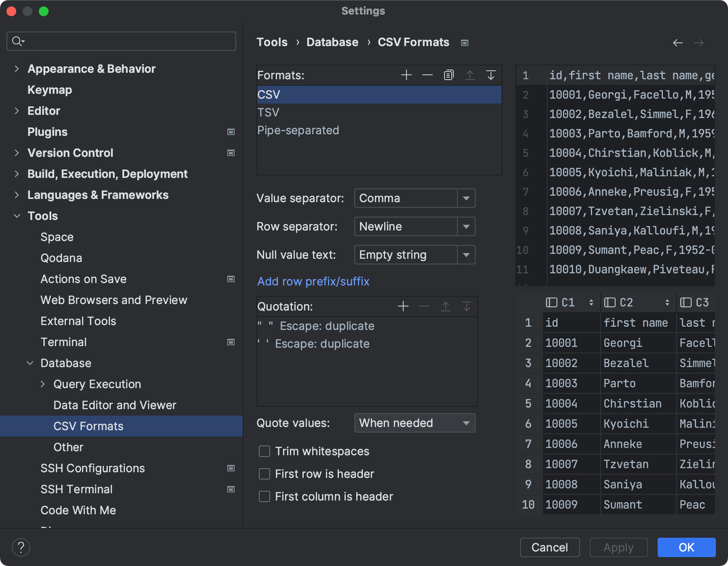Screen dimensions: 728x566
Task: Duplicate the CSV format using copy icon
Action: 448,75
